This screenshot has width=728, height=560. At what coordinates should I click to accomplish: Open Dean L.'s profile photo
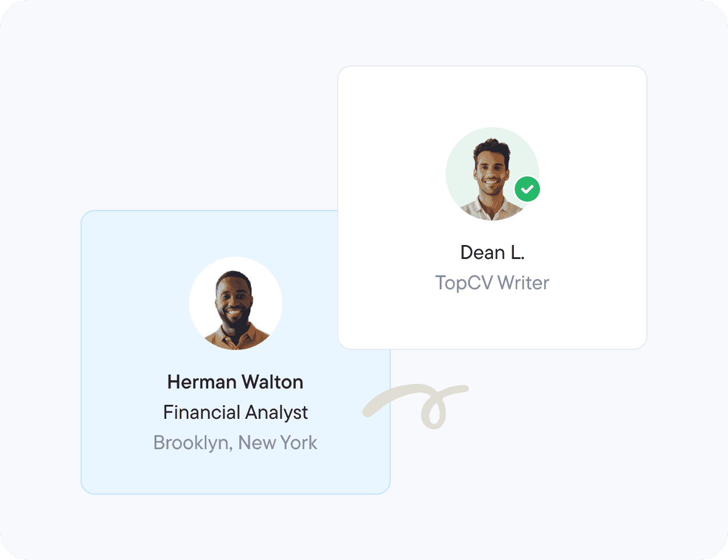pos(487,173)
